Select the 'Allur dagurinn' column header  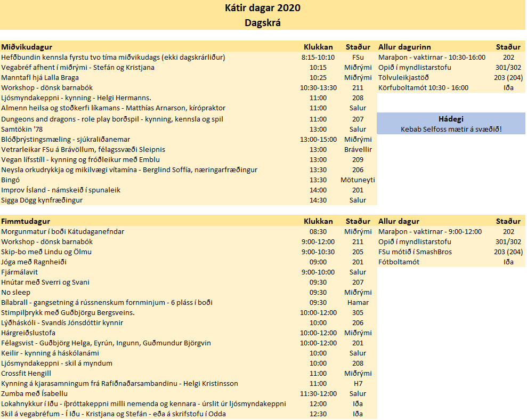(x=404, y=47)
